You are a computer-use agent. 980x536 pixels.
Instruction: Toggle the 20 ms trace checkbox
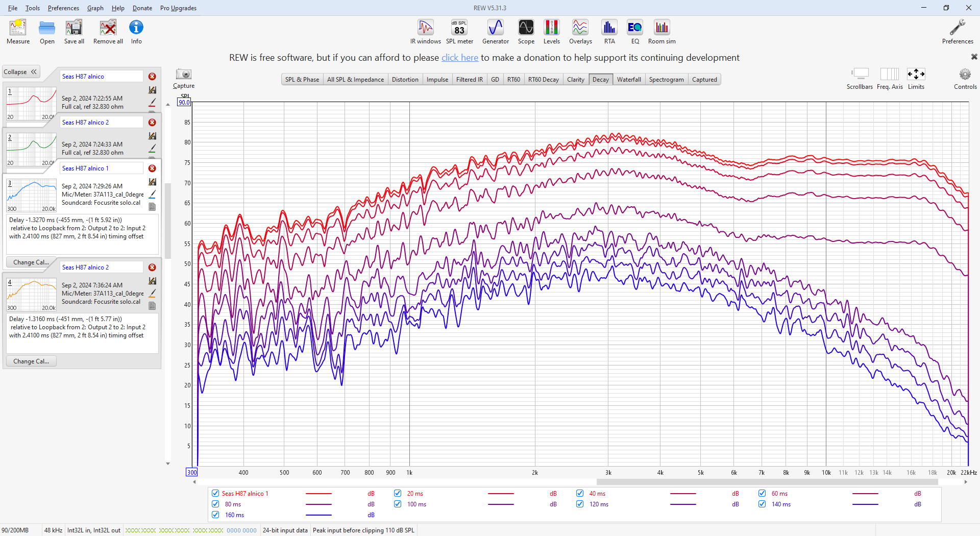point(398,493)
